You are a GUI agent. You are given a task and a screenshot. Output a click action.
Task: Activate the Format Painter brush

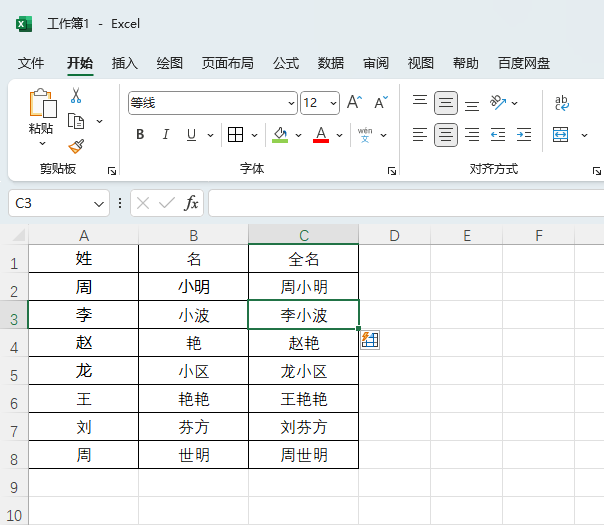[76, 146]
